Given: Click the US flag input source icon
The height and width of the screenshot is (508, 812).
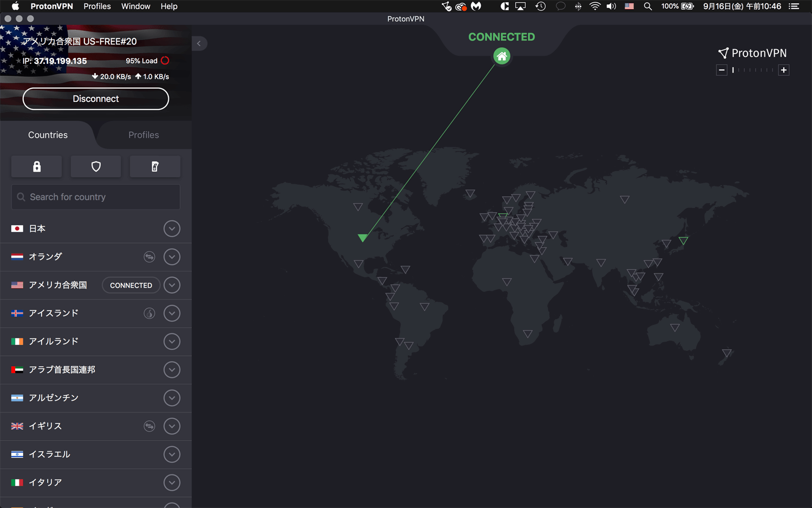Looking at the screenshot, I should point(629,6).
